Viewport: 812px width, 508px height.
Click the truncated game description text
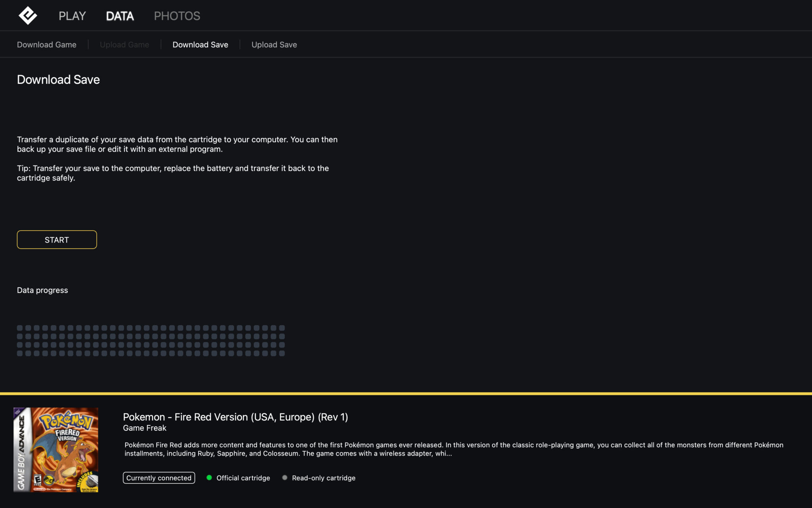tap(454, 449)
